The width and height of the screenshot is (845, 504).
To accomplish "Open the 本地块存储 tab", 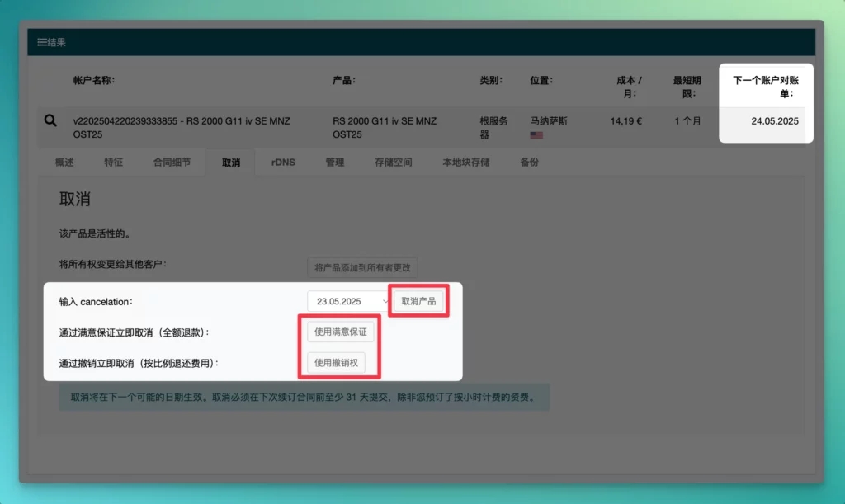I will click(x=465, y=163).
